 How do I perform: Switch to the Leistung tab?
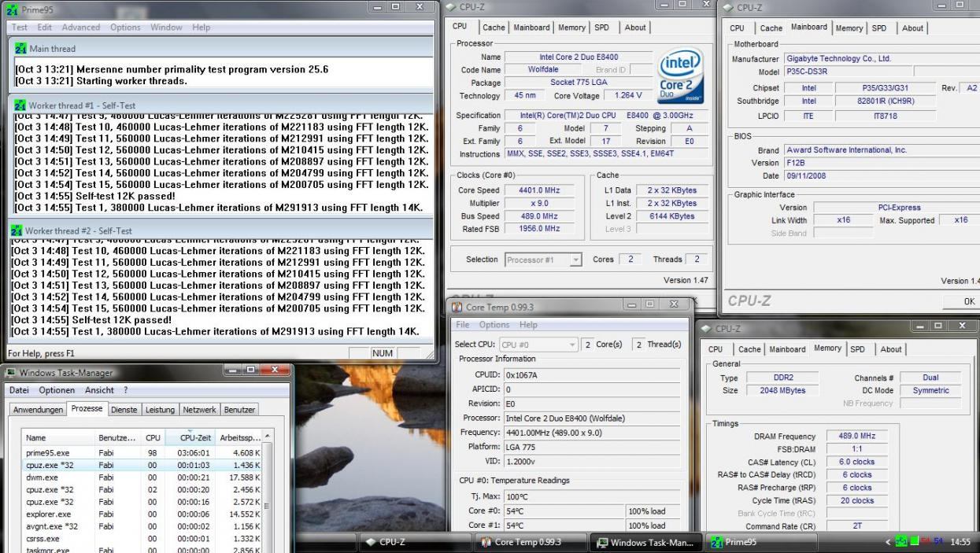160,409
